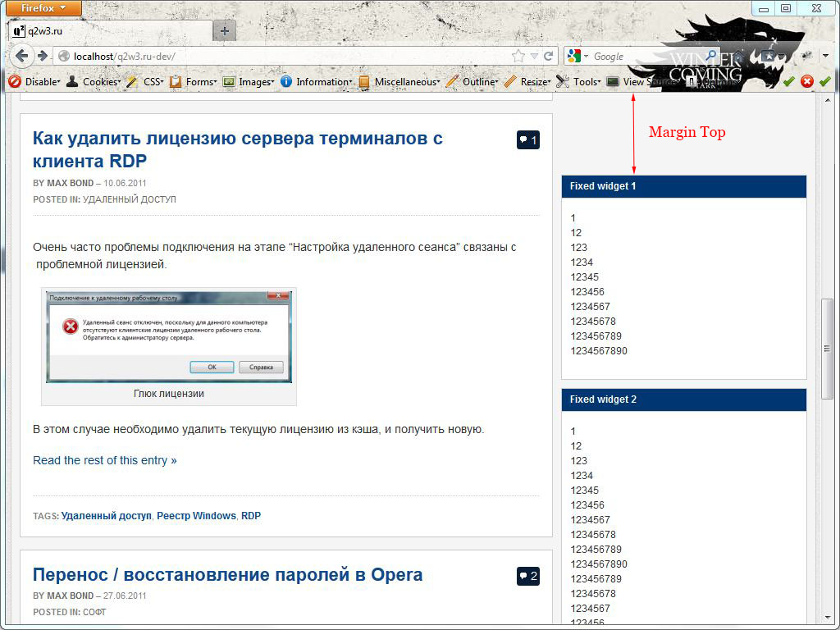The height and width of the screenshot is (630, 840).
Task: Open comments bubble showing 1 comment
Action: click(x=527, y=139)
